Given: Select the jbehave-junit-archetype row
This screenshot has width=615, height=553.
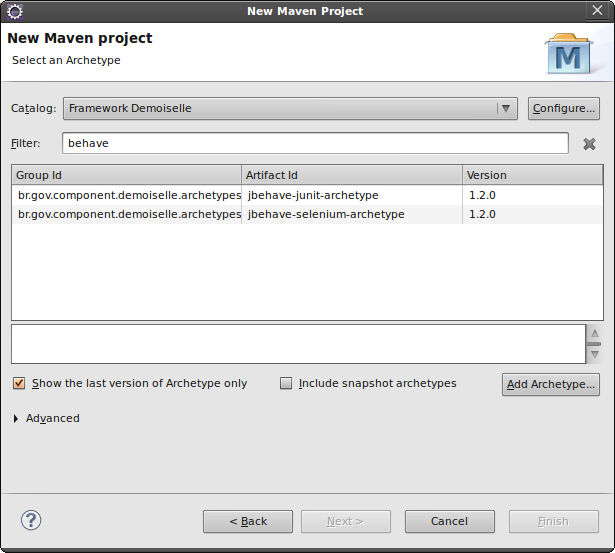Looking at the screenshot, I should pyautogui.click(x=308, y=195).
